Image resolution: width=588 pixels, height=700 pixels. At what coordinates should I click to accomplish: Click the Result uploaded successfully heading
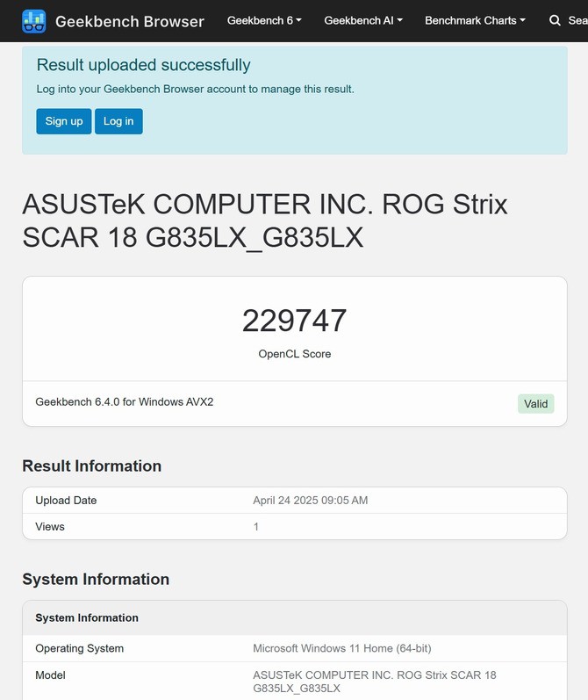[x=143, y=65]
